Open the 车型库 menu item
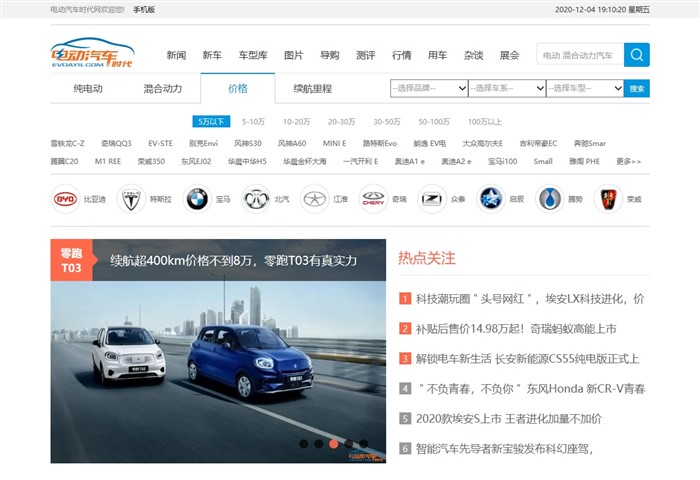The width and height of the screenshot is (700, 480). [x=253, y=55]
